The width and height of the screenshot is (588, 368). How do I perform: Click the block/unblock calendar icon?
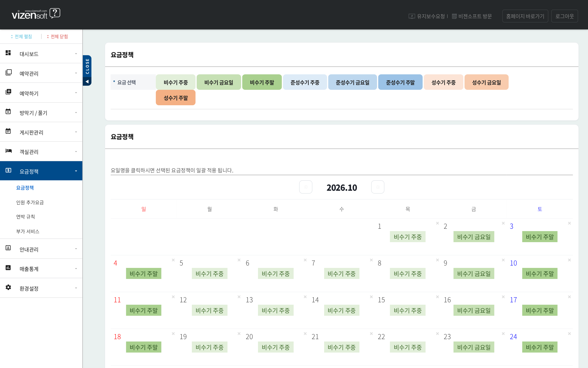(8, 112)
